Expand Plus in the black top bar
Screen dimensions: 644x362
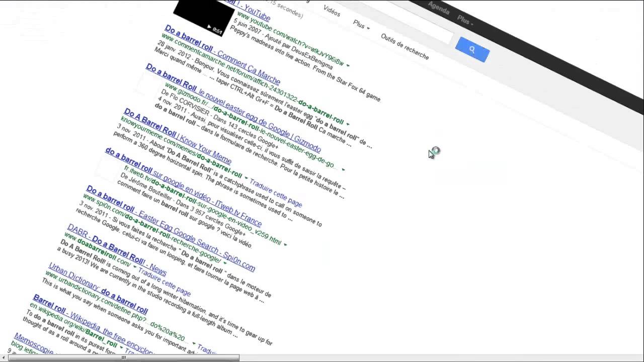point(465,21)
